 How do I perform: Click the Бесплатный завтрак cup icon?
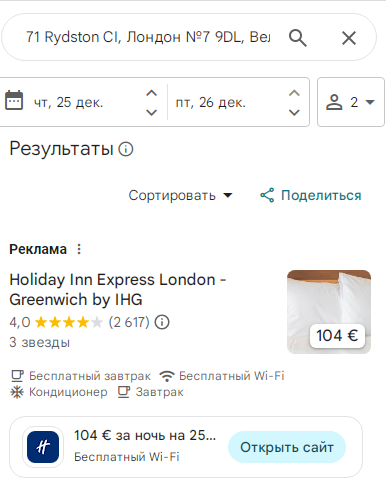[17, 376]
